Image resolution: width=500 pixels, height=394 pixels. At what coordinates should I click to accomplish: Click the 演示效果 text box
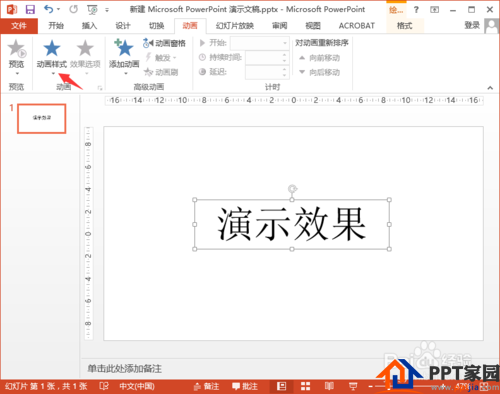[292, 224]
